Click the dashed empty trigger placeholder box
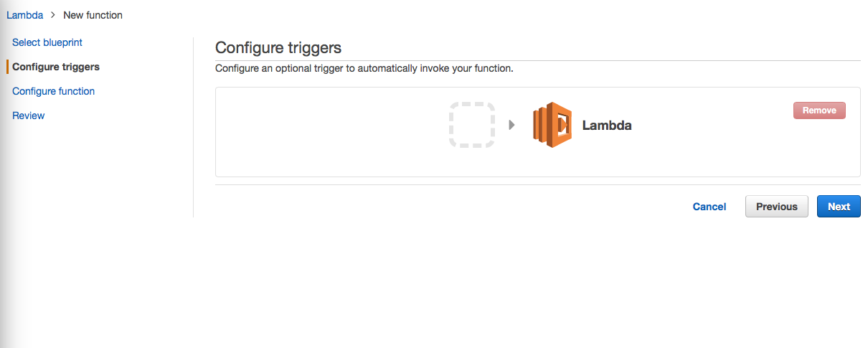This screenshot has height=348, width=868. (472, 125)
